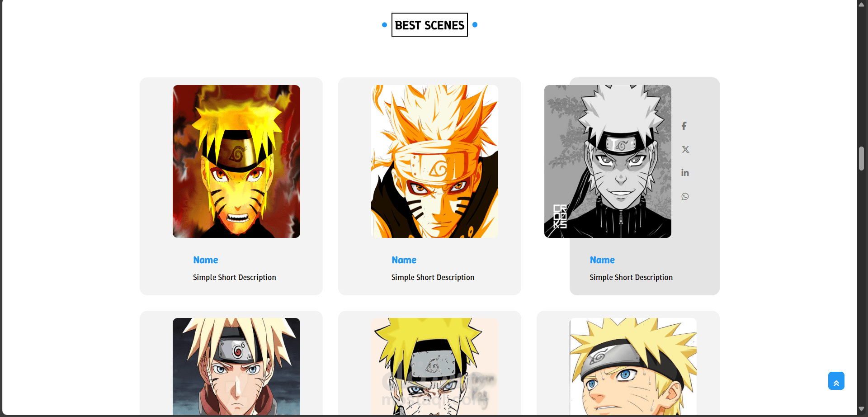Open the orange sage mode Naruto image
This screenshot has width=868, height=417.
click(434, 161)
